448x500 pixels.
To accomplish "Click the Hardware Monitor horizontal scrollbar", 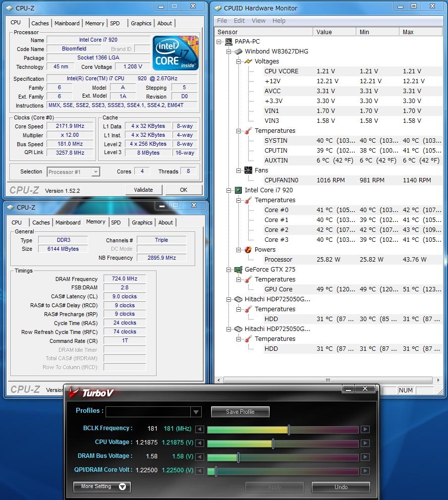I will [328, 380].
